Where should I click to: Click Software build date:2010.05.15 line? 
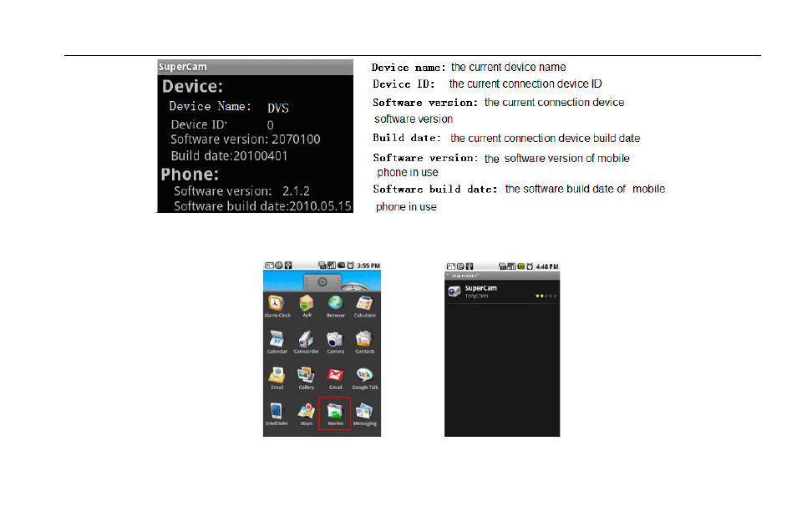coord(262,205)
